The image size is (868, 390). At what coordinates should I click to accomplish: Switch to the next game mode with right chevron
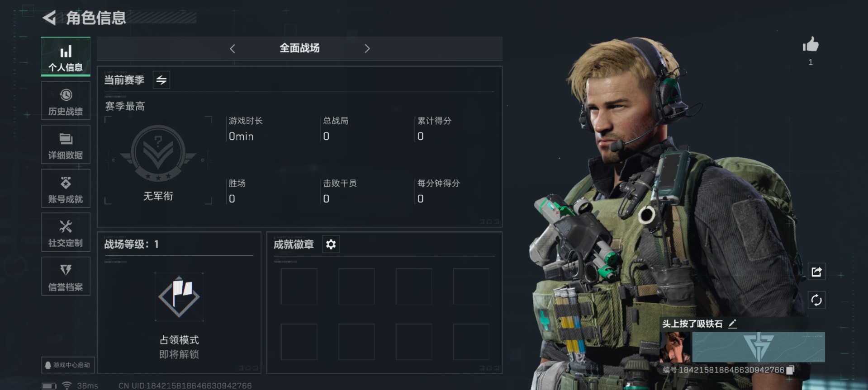[x=367, y=48]
